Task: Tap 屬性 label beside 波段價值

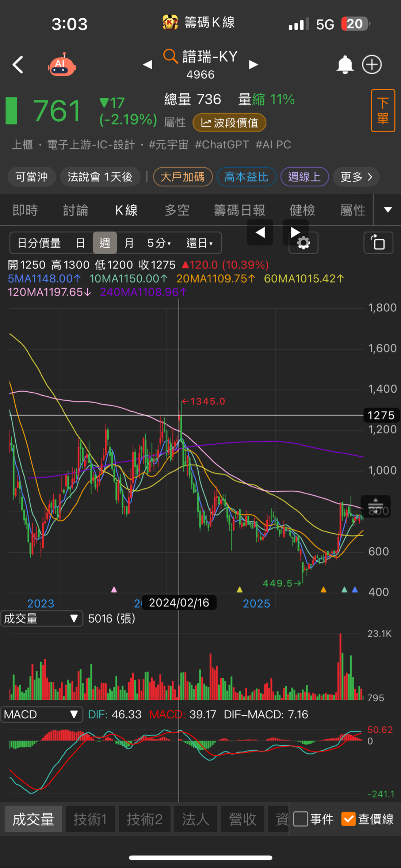Action: [x=175, y=122]
